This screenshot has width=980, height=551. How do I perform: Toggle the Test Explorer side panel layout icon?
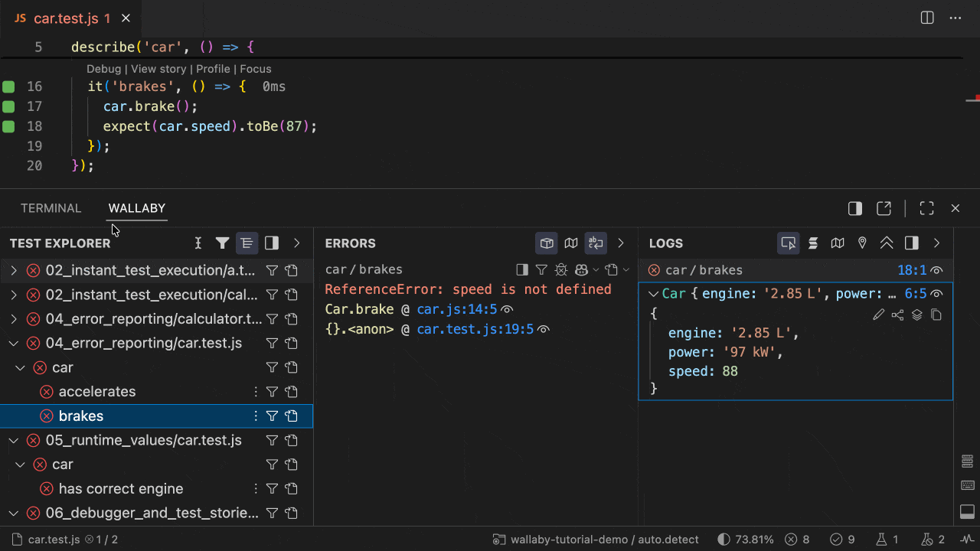point(271,243)
